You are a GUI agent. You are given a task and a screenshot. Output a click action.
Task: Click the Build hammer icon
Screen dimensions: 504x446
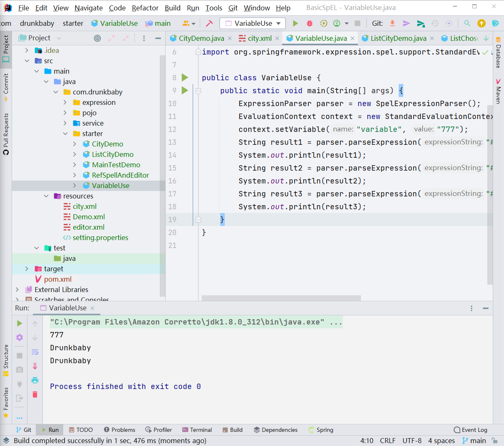point(209,23)
